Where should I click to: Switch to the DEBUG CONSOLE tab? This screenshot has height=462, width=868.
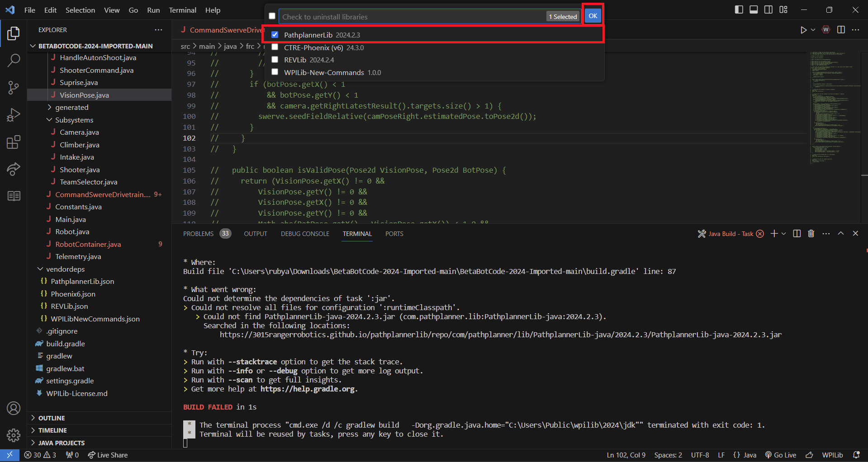point(305,234)
